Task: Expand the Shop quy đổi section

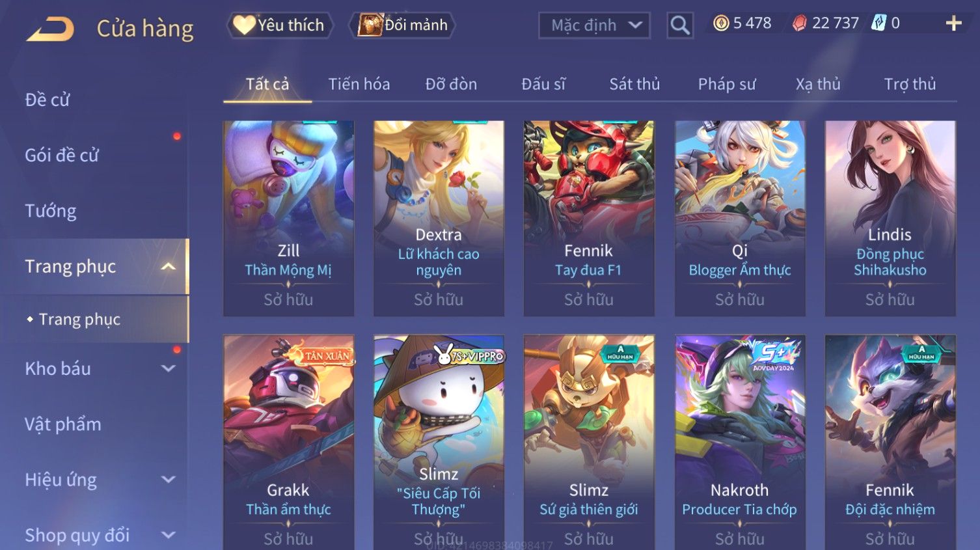Action: coord(168,535)
